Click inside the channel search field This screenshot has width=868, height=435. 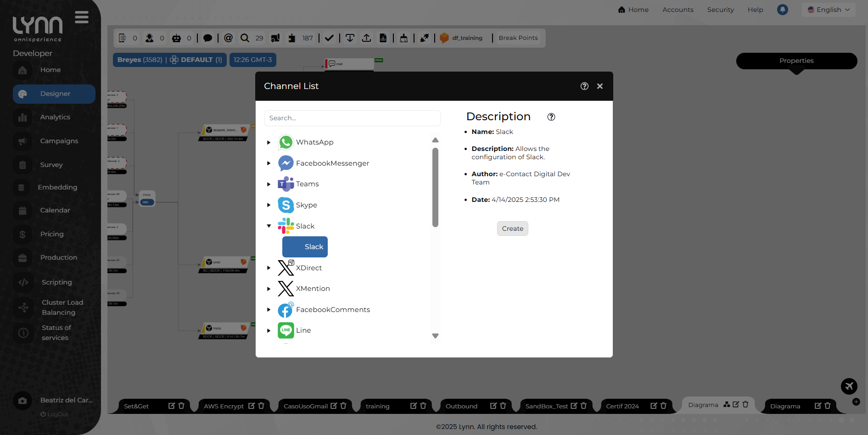pos(352,118)
